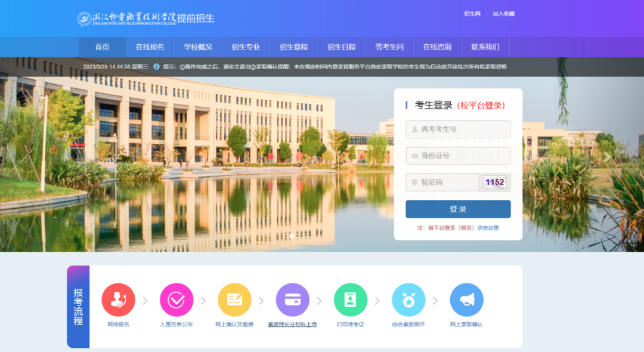Open the 在线报名 navigation tab
Screen dimensions: 644x352
click(x=150, y=47)
